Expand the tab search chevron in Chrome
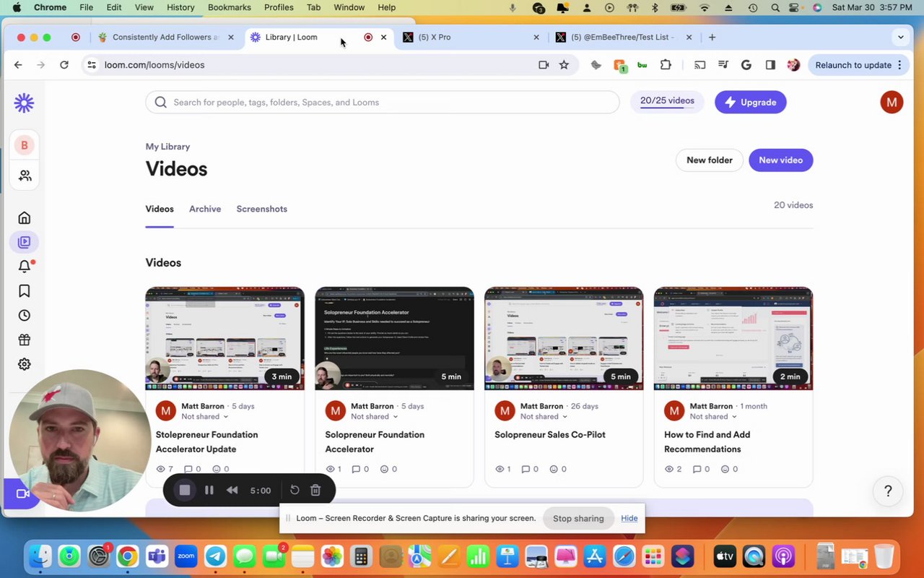924x578 pixels. tap(900, 37)
